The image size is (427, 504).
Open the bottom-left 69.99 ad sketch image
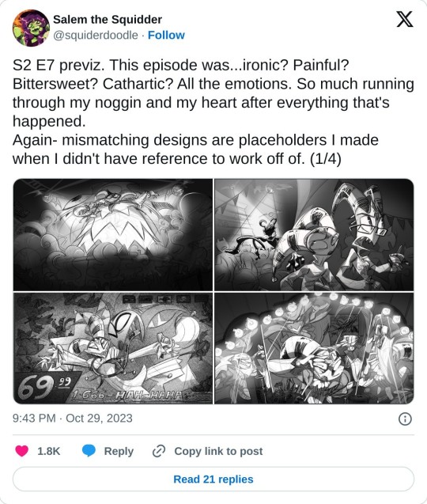[113, 348]
